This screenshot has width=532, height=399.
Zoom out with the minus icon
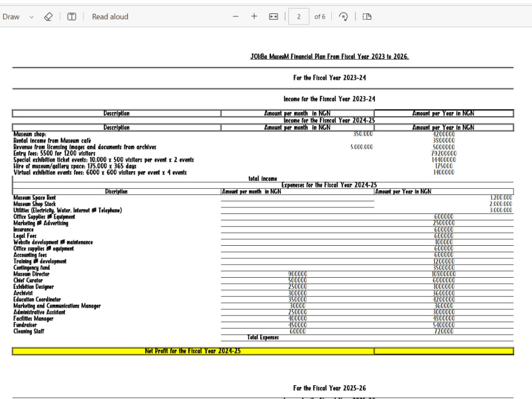coord(236,16)
